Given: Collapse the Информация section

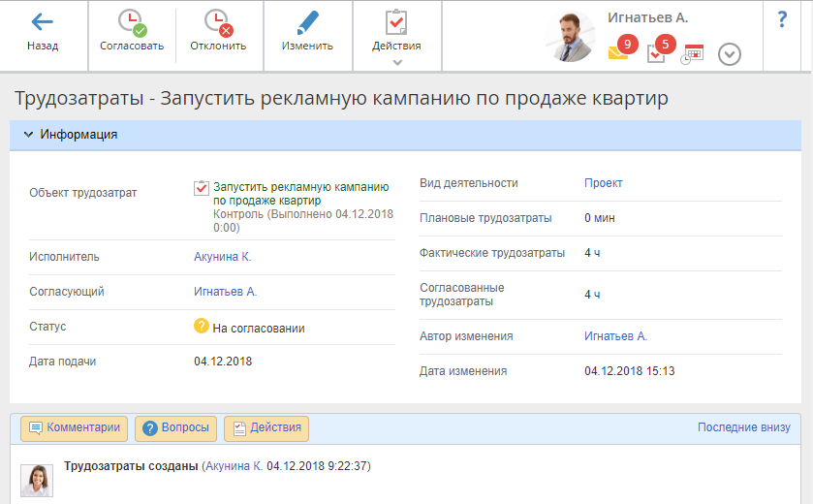Looking at the screenshot, I should click(x=28, y=135).
